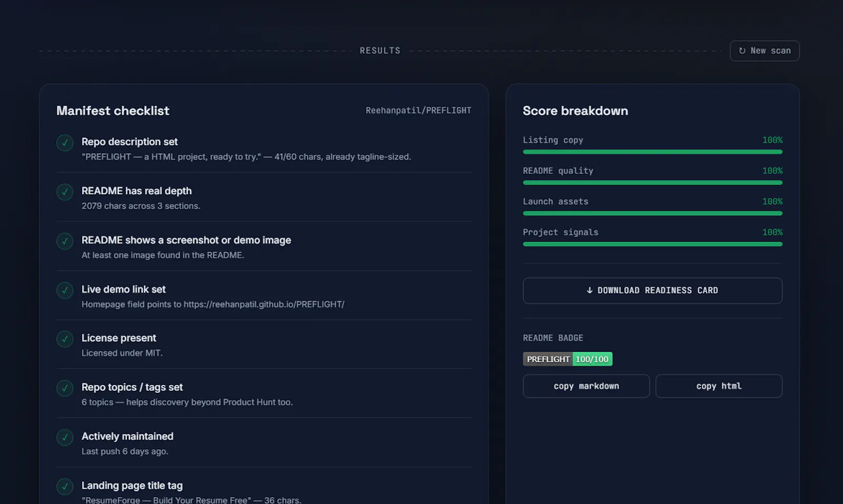This screenshot has width=843, height=504.
Task: Click the Manifest checklist heading
Action: [113, 111]
